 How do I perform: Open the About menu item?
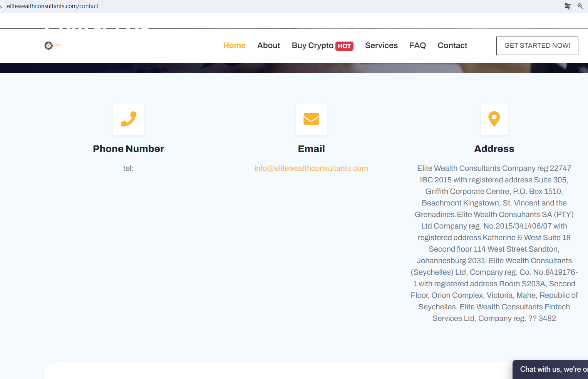tap(268, 45)
